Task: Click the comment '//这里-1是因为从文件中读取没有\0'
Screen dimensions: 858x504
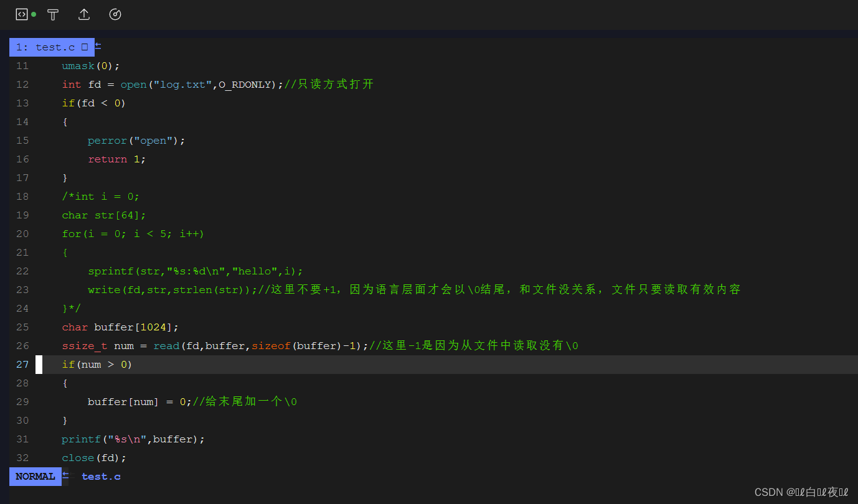Action: click(x=474, y=346)
